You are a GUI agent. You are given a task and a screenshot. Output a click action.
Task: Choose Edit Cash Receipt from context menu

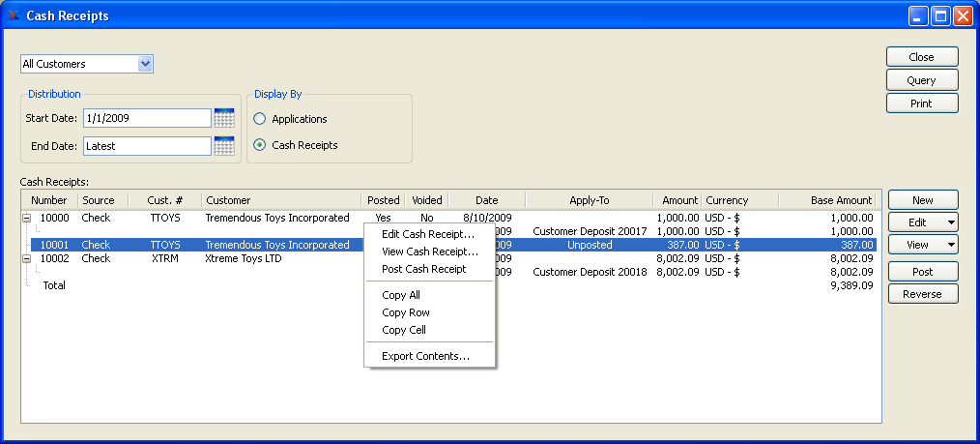point(428,234)
